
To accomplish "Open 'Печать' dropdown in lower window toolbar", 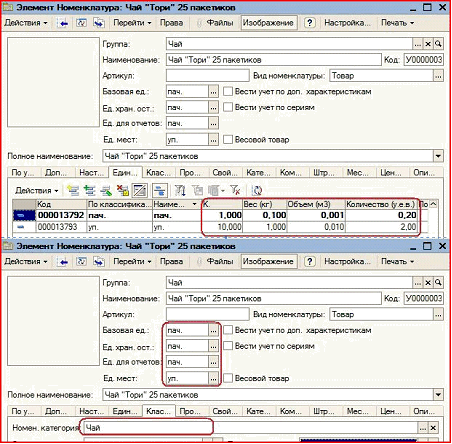I will click(397, 261).
